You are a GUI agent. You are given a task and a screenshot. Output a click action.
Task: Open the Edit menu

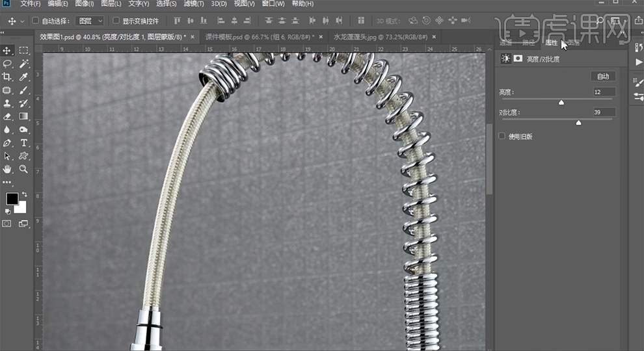(x=57, y=4)
